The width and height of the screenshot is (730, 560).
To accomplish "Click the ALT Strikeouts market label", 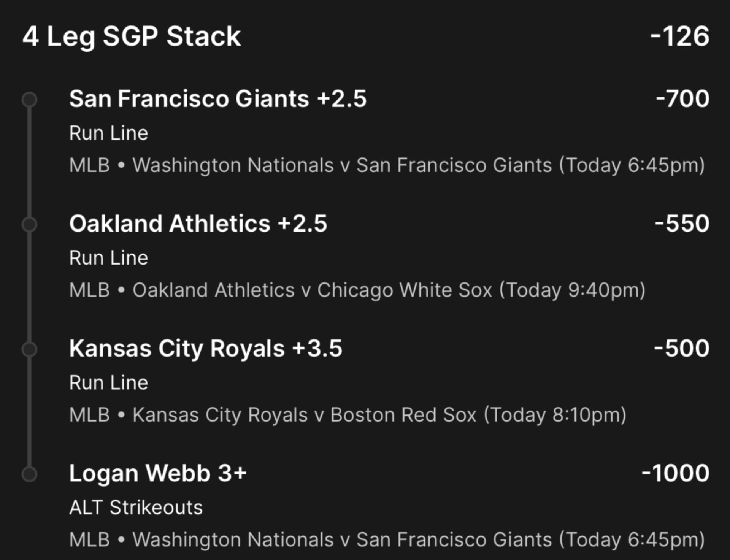I will [136, 508].
